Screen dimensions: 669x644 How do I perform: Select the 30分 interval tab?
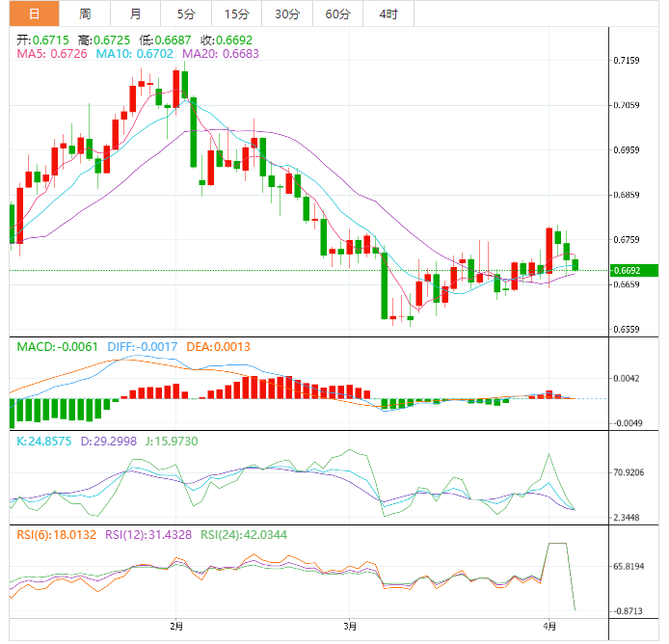pyautogui.click(x=286, y=13)
